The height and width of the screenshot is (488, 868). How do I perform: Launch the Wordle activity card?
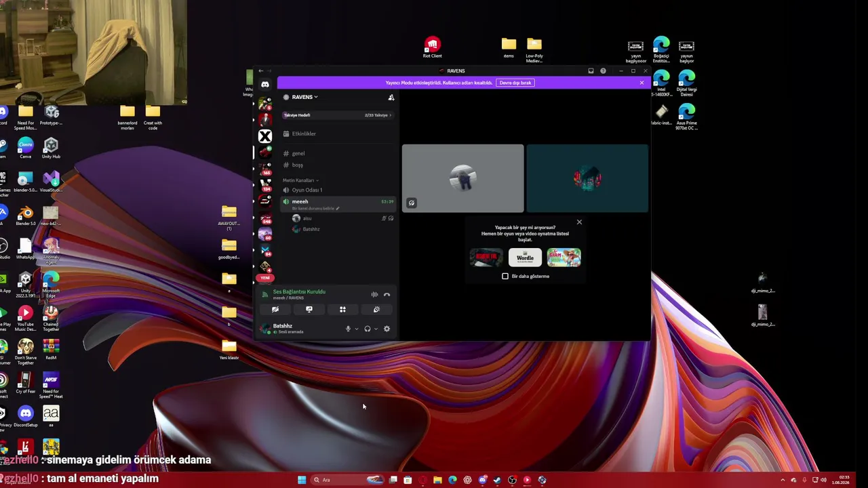pos(525,258)
